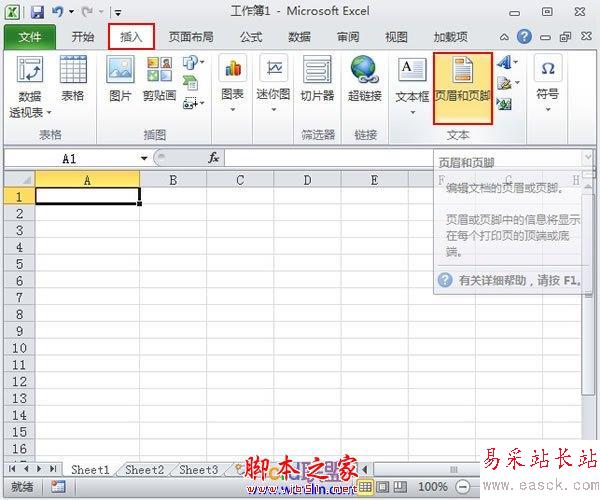Switch to the 开始 (Home) tab
Screen dimensions: 600x500
[83, 37]
